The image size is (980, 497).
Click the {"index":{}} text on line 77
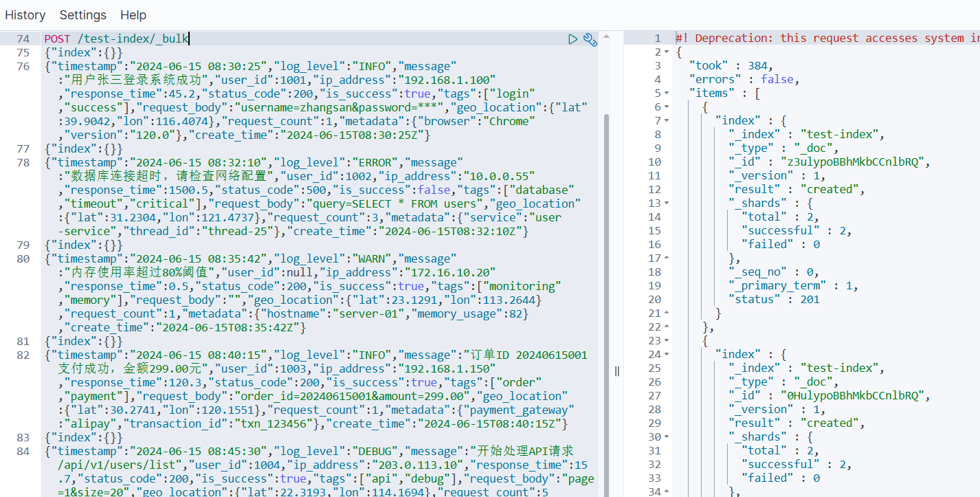pyautogui.click(x=84, y=148)
